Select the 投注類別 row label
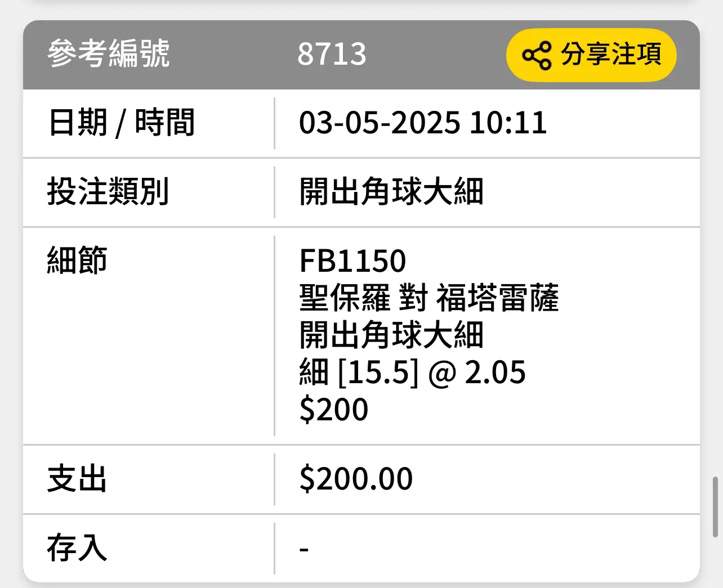723x588 pixels. pyautogui.click(x=108, y=192)
